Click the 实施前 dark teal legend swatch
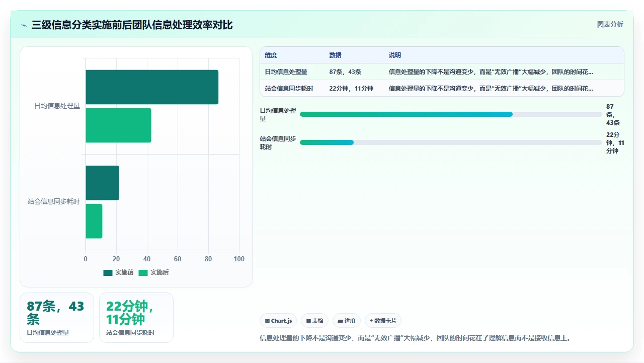The width and height of the screenshot is (644, 363). click(x=108, y=272)
